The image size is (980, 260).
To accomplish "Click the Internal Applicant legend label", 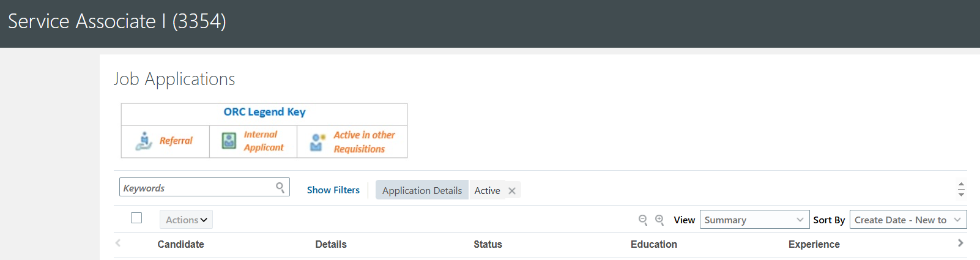I will [264, 141].
